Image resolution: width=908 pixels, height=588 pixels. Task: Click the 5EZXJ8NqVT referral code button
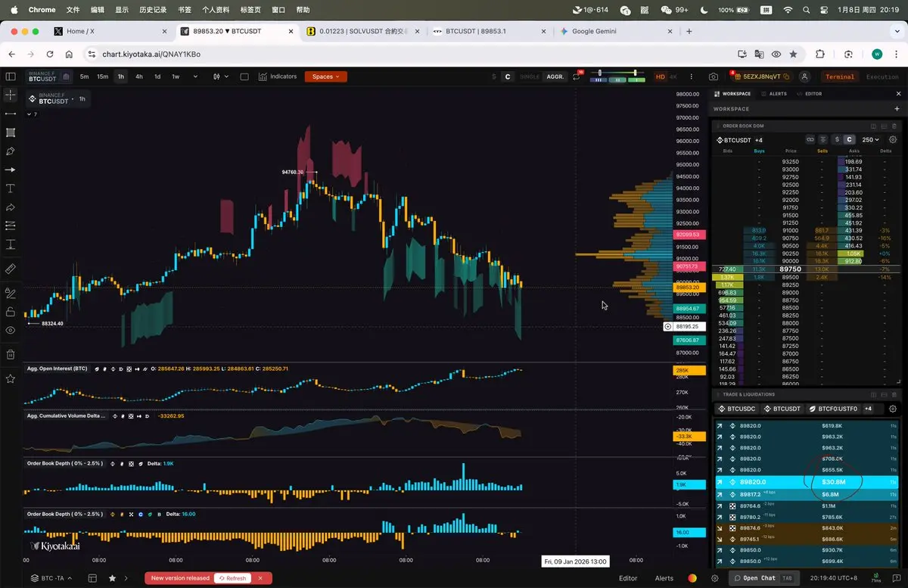pos(762,76)
